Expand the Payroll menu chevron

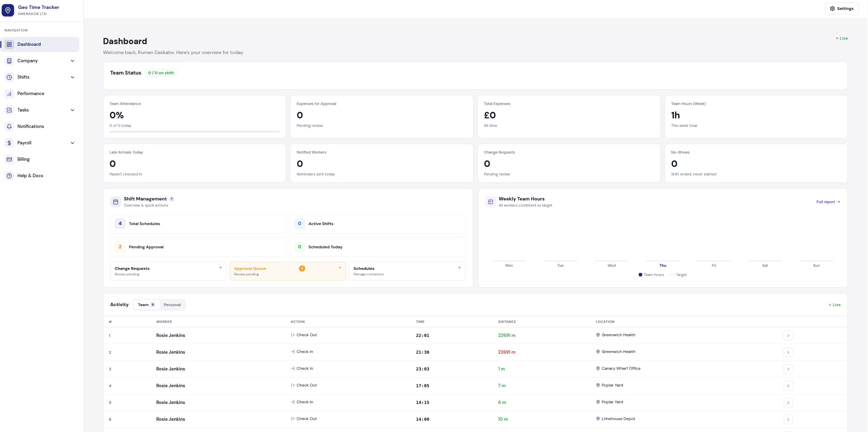tap(73, 143)
